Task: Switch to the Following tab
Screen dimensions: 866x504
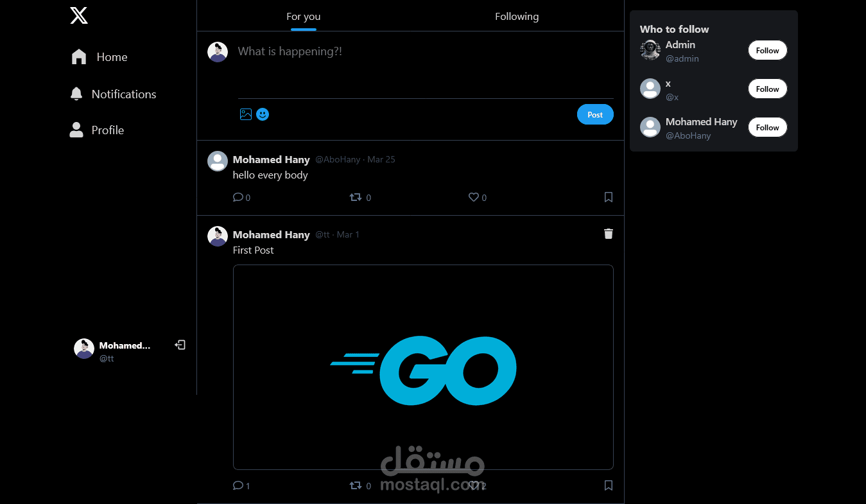Action: point(517,17)
